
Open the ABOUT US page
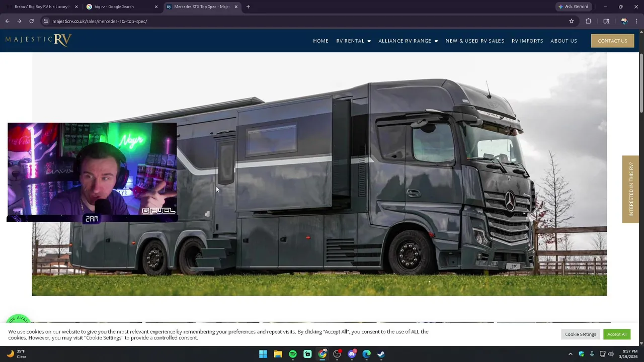pyautogui.click(x=563, y=41)
